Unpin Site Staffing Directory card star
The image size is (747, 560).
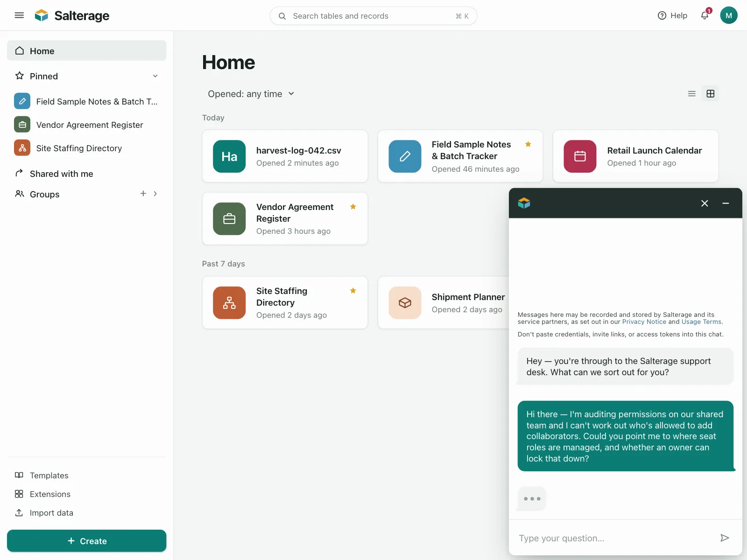coord(353,291)
